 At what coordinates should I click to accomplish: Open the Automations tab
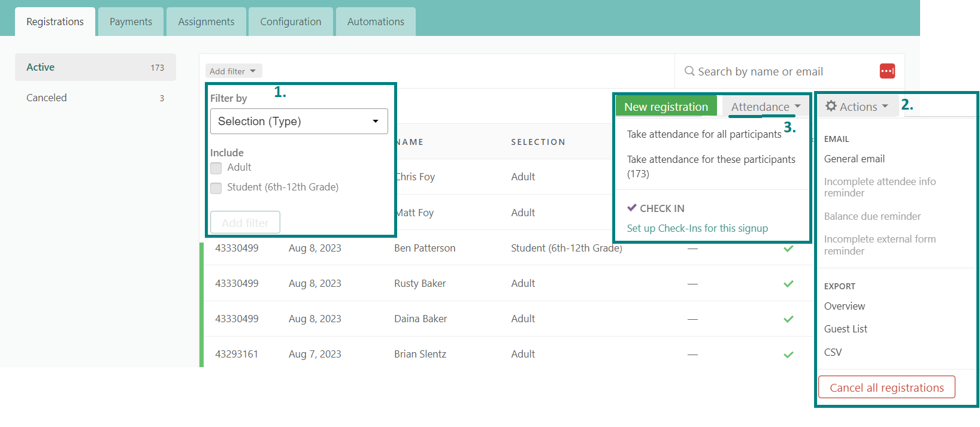(x=376, y=22)
